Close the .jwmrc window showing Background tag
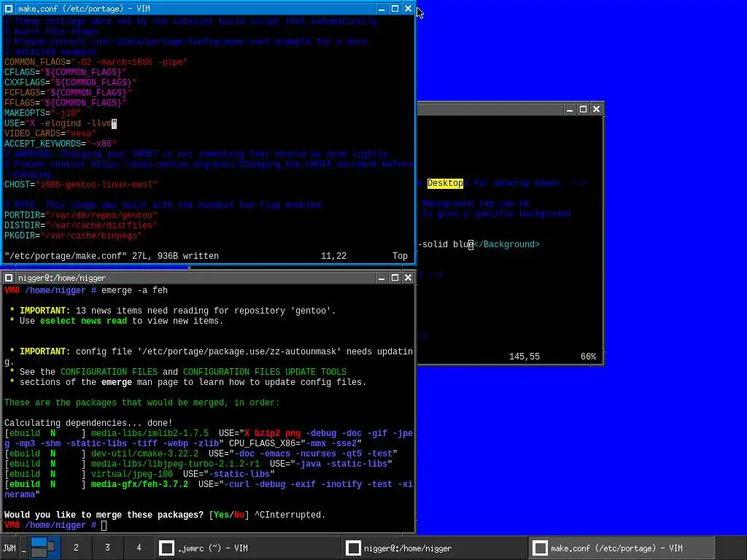 tap(597, 109)
